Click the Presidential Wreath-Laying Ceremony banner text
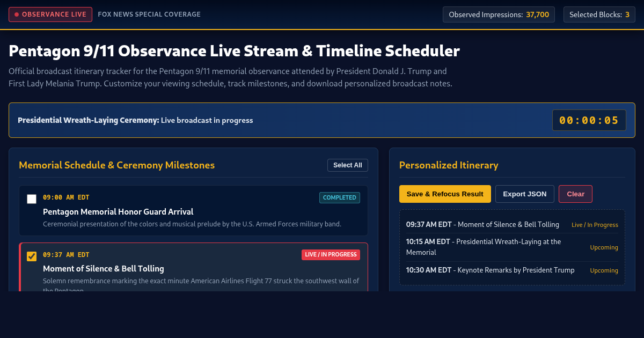 point(135,120)
